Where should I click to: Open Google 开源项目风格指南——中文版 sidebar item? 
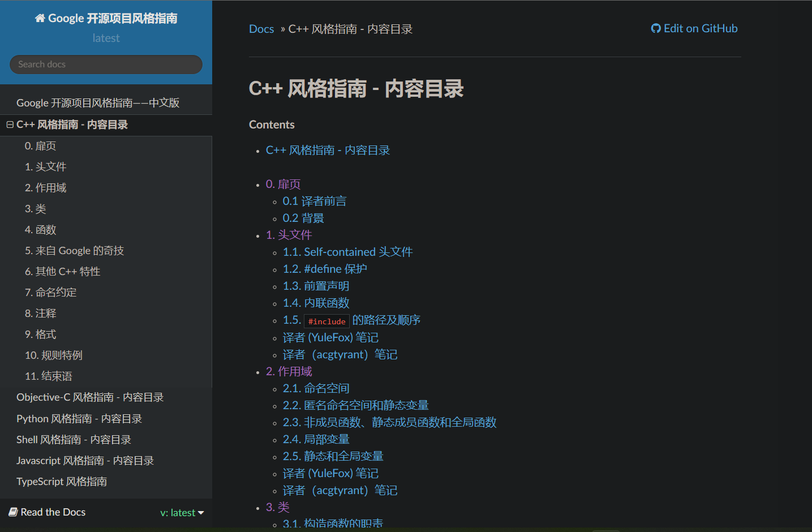pos(106,103)
